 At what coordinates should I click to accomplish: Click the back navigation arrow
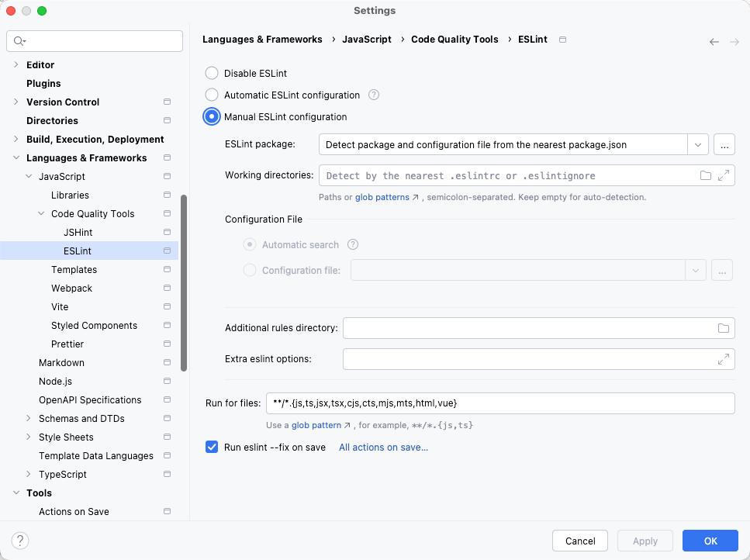(x=714, y=42)
